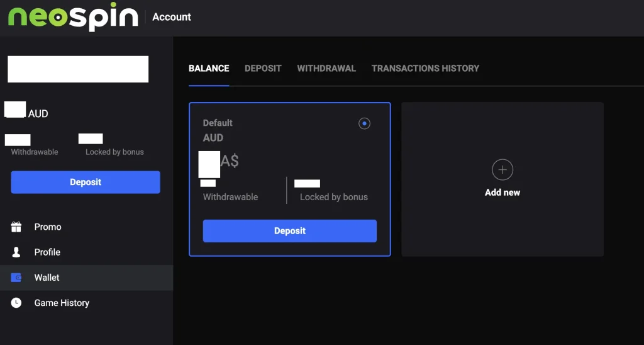Click the Default label on the wallet card

(x=218, y=123)
